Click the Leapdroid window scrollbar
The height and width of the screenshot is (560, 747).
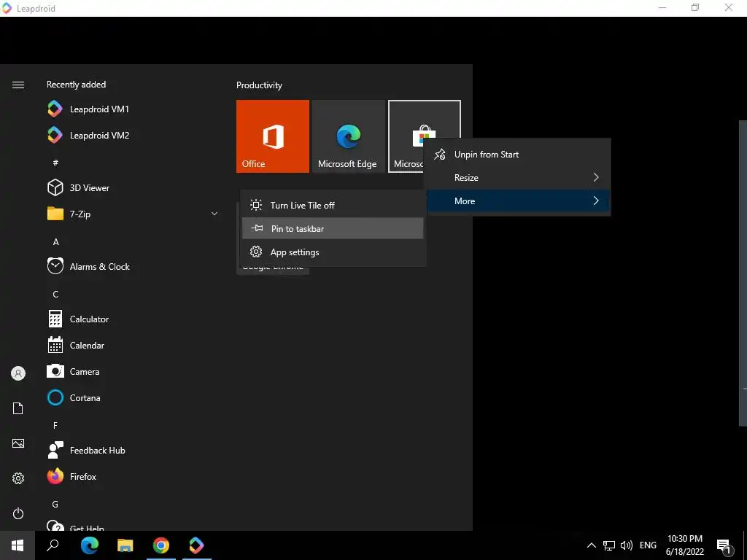(x=743, y=273)
